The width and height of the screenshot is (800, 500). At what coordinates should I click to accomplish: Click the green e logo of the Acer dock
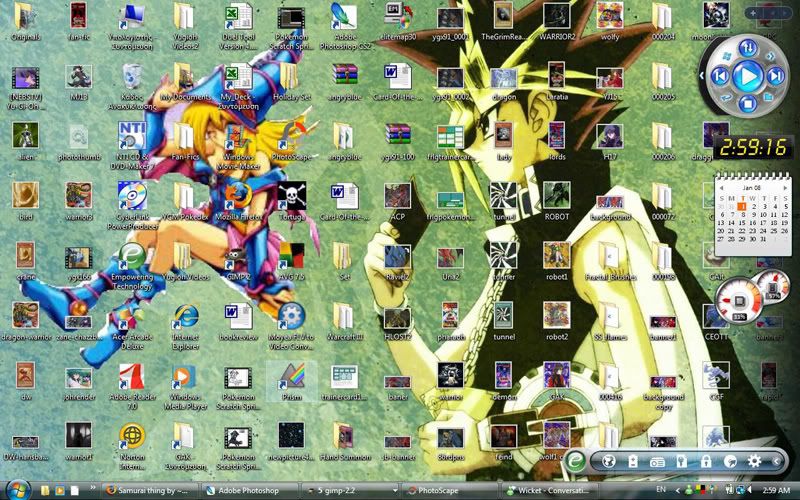pyautogui.click(x=575, y=462)
